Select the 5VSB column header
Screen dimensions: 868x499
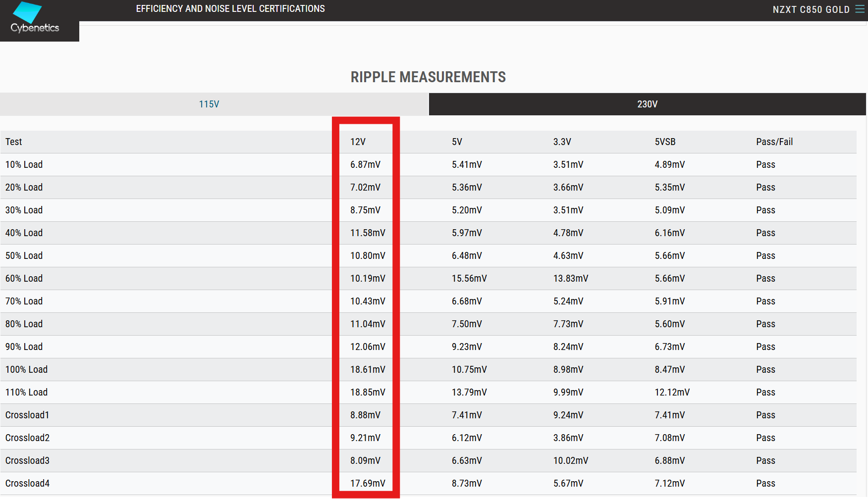(665, 142)
